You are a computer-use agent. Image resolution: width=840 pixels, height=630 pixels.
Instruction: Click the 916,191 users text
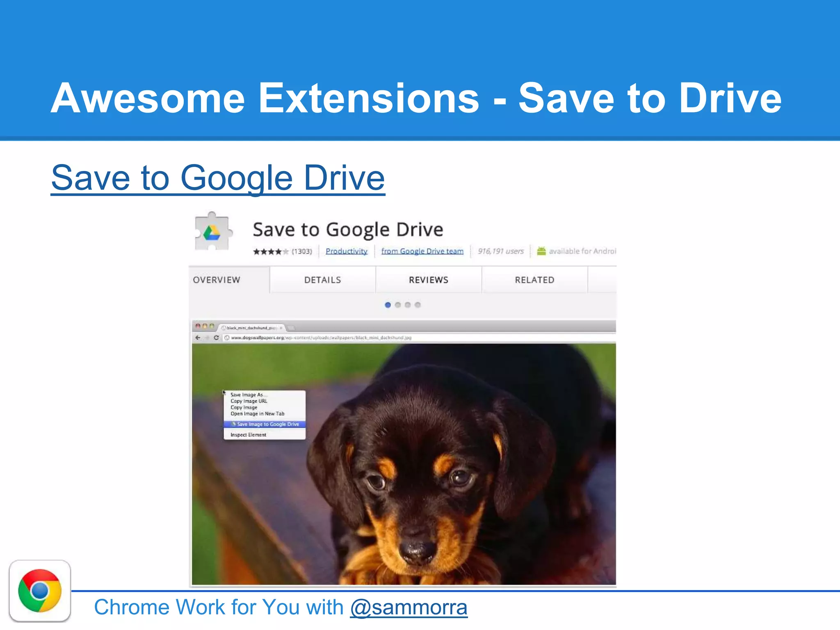click(x=501, y=251)
